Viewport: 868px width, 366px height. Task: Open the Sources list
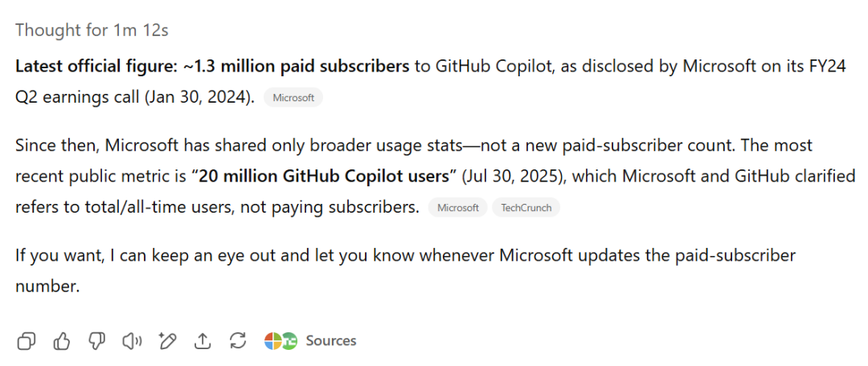[x=330, y=341]
